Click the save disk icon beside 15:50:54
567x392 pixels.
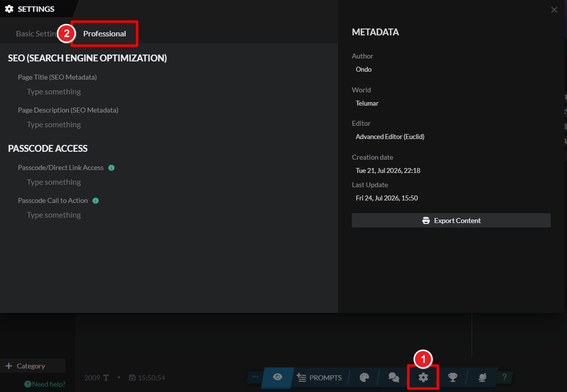132,378
